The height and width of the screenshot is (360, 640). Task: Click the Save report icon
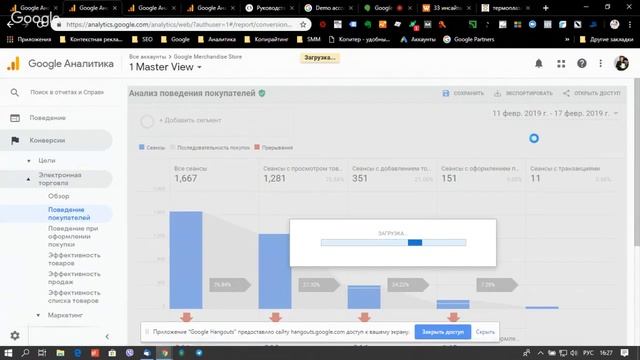pyautogui.click(x=446, y=93)
